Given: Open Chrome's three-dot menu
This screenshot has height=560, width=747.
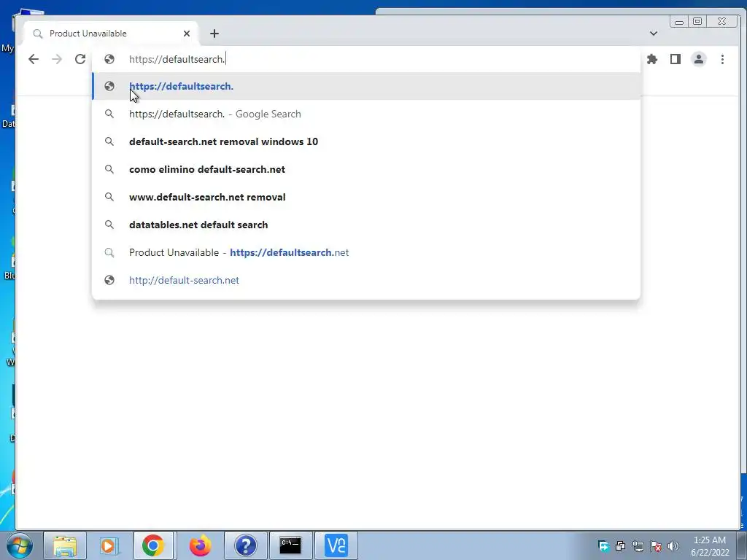Looking at the screenshot, I should coord(722,59).
